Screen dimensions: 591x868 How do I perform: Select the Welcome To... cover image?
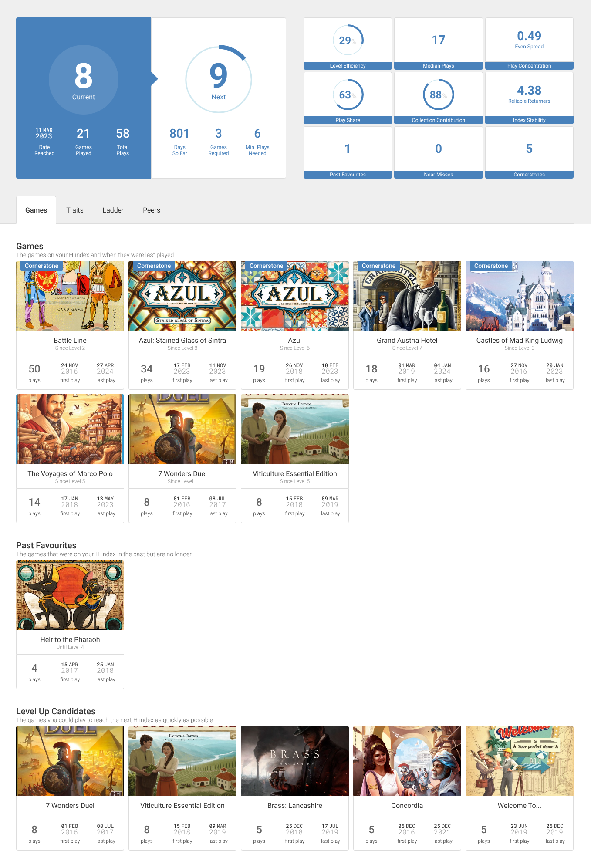point(520,761)
